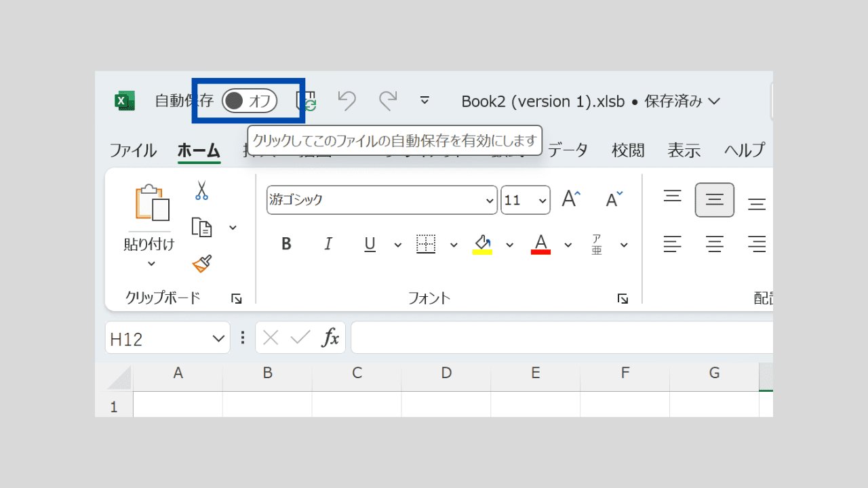This screenshot has height=488, width=868.
Task: Click the name box resize dots handle
Action: point(243,338)
